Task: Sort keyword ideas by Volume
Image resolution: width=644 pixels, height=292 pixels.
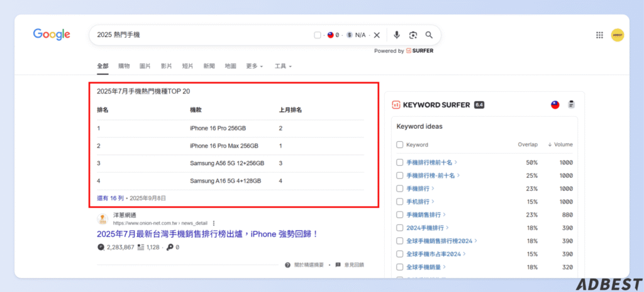Action: pos(560,145)
